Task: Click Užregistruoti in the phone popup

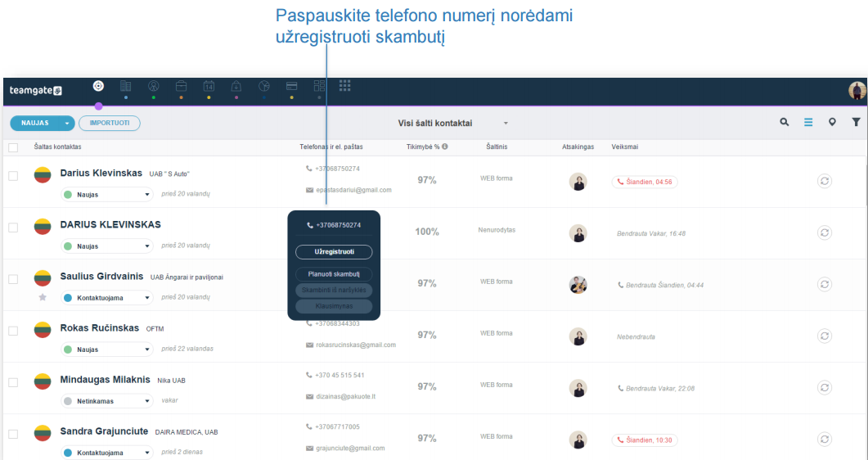Action: pos(334,252)
